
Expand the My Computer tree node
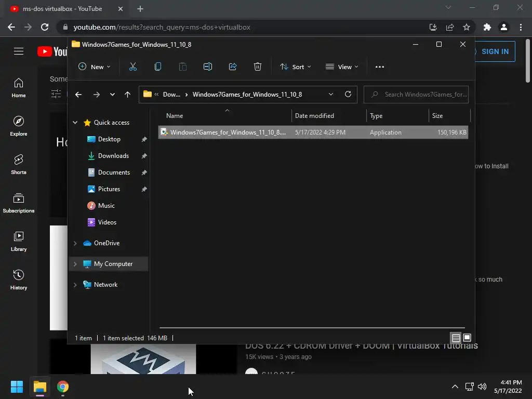click(x=75, y=264)
